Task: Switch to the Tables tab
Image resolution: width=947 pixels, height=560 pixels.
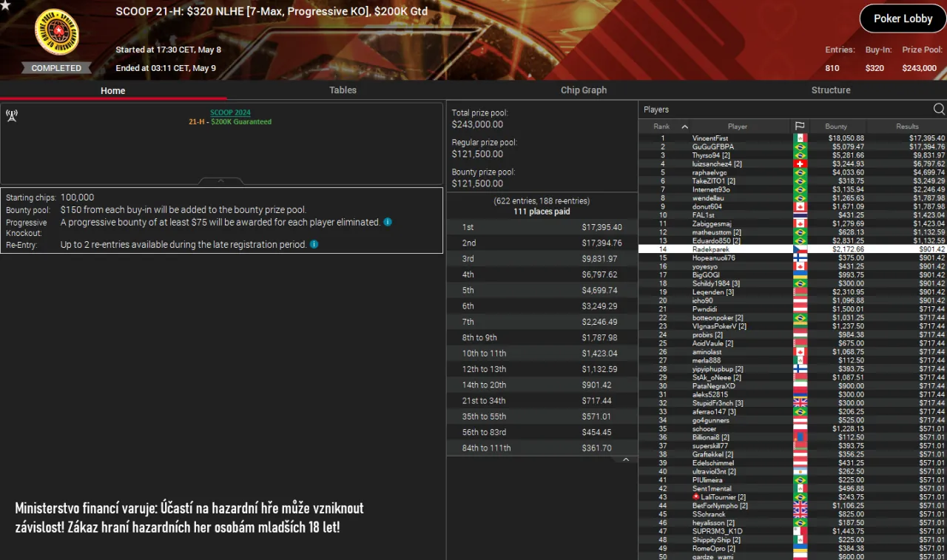Action: [343, 90]
